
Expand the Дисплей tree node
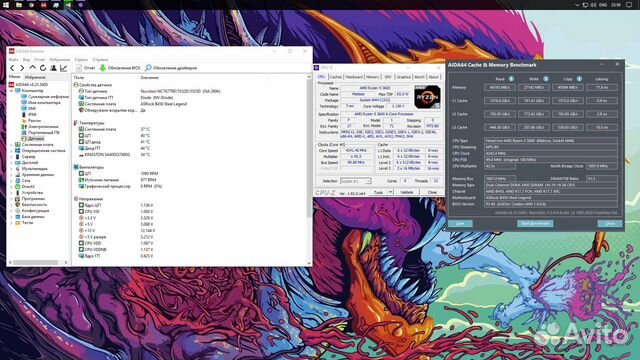(x=11, y=162)
